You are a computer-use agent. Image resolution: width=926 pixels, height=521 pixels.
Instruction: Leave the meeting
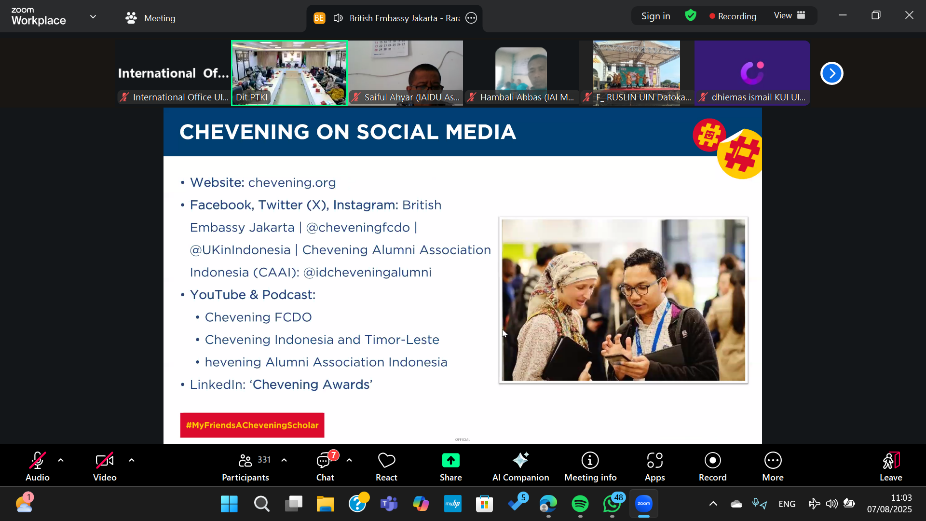click(x=891, y=466)
